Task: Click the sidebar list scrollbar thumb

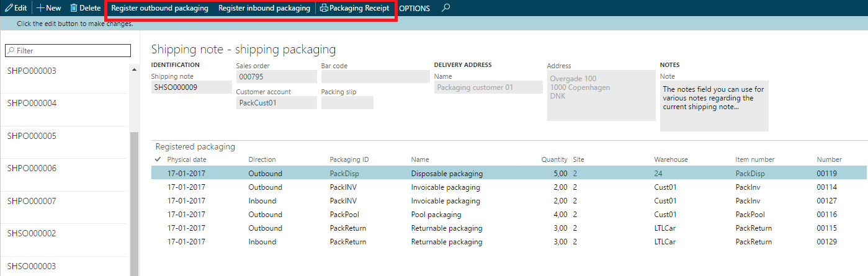Action: pos(135,205)
